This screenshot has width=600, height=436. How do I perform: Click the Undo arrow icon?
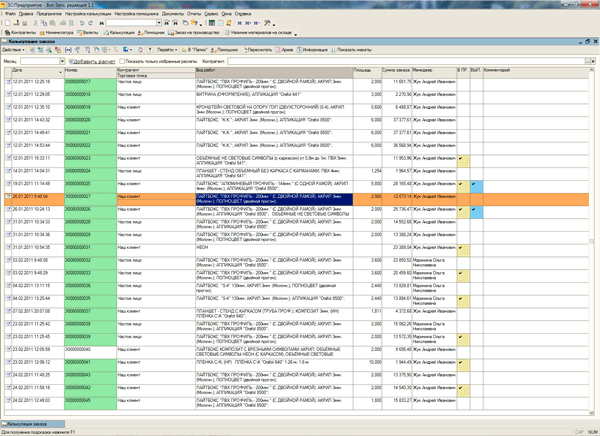82,23
